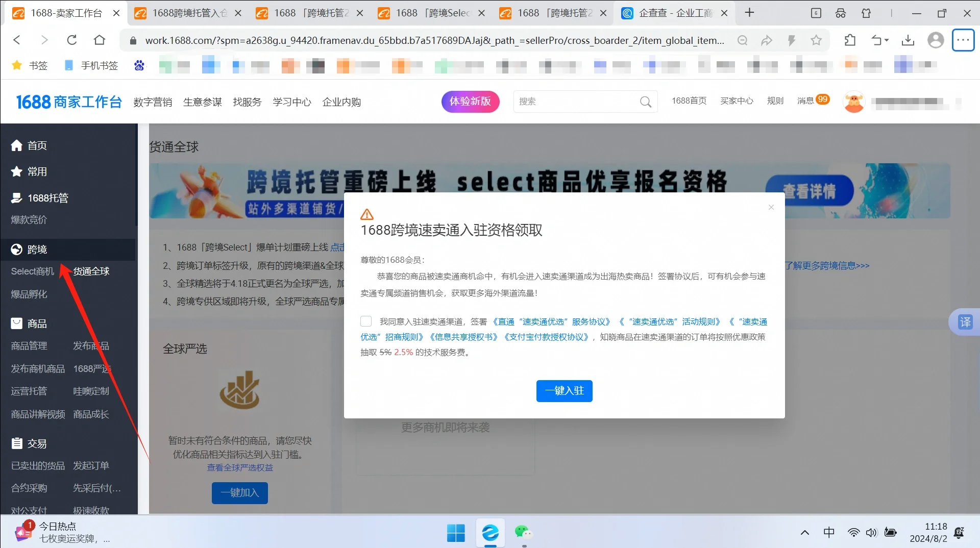The image size is (980, 548).
Task: Close the 1688-卖家工作台 tab
Action: [116, 13]
